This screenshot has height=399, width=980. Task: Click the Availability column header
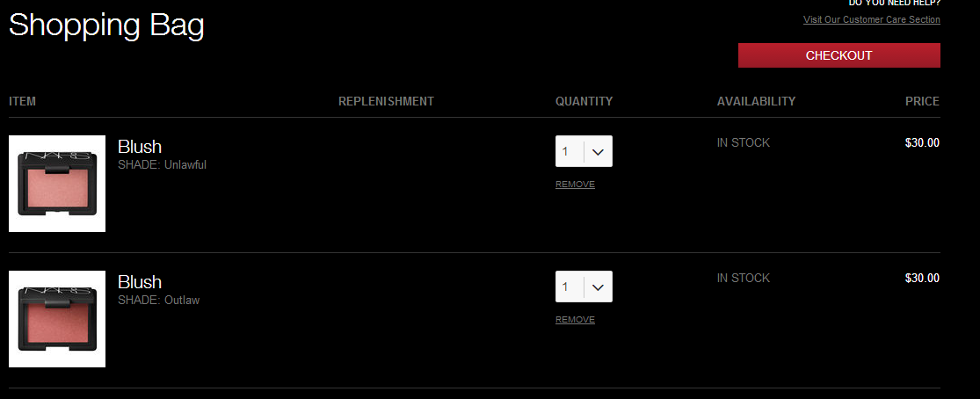pos(756,101)
